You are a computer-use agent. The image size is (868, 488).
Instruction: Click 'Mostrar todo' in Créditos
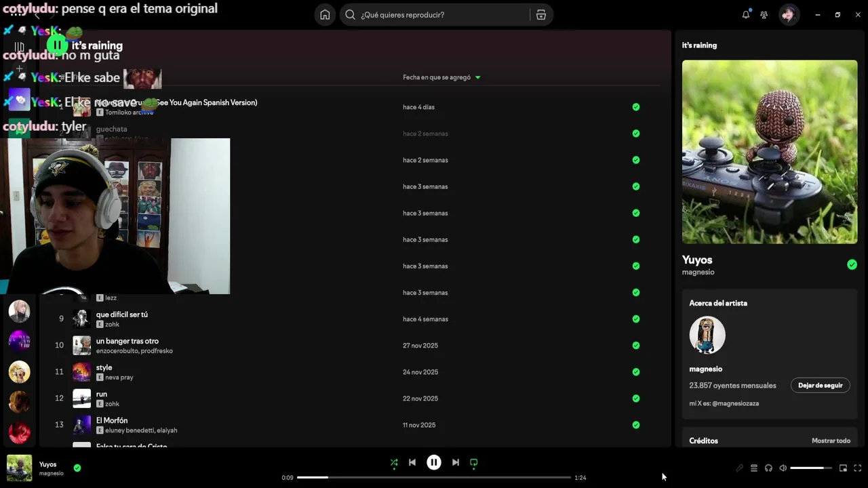(831, 441)
